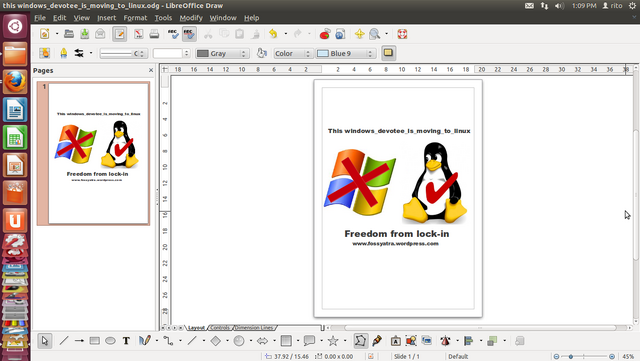Screen dimensions: 640x361
Task: Save the document with the Save icon
Action: point(84,34)
